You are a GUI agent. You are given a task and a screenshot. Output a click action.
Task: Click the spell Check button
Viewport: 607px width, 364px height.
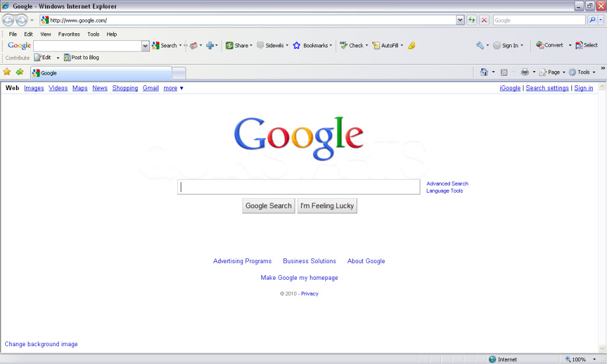pos(352,45)
